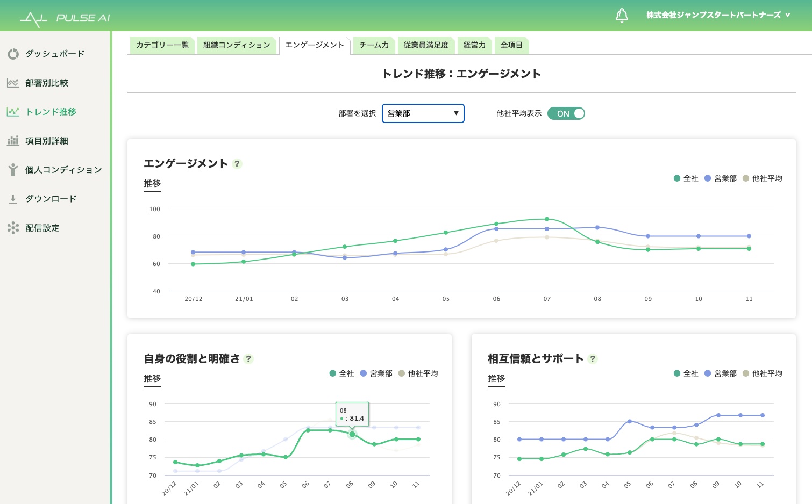
Task: Toggle 営業部 legend in 自身の役割と明確さ chart
Action: click(376, 373)
